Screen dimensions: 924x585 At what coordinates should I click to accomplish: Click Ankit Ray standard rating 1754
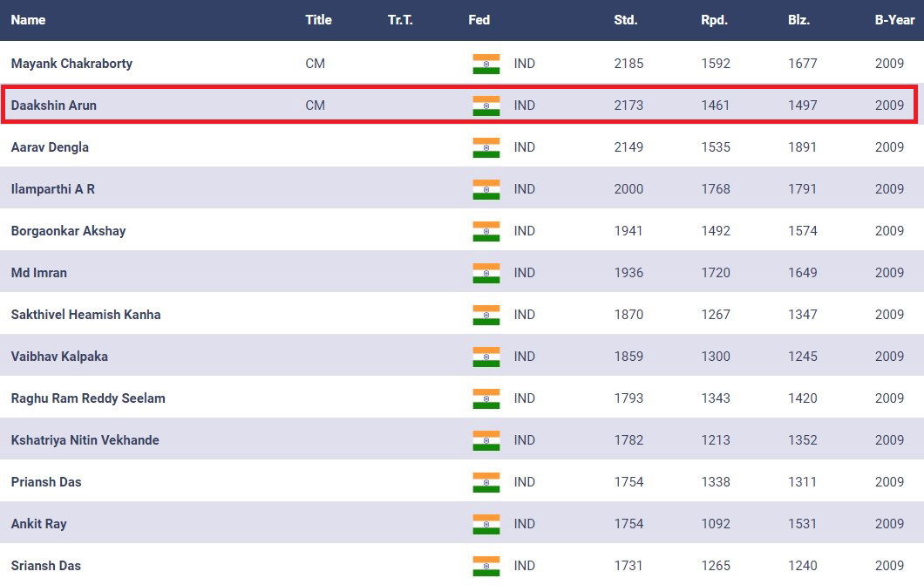pos(628,524)
